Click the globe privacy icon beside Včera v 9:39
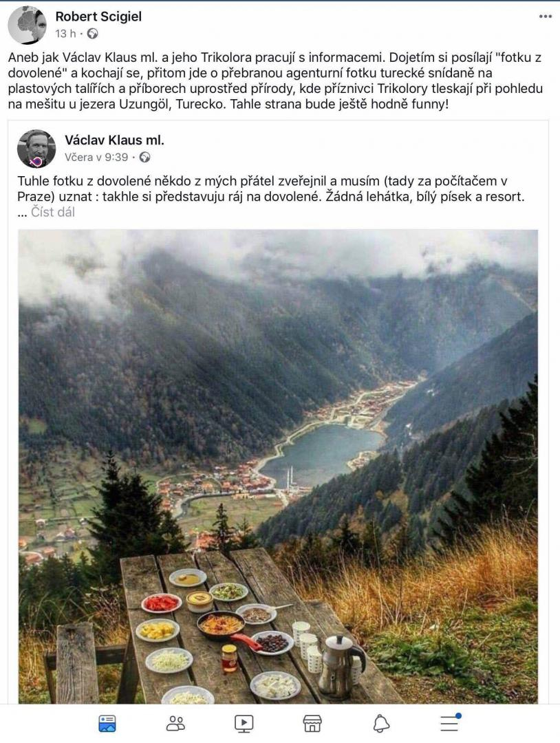 point(145,158)
